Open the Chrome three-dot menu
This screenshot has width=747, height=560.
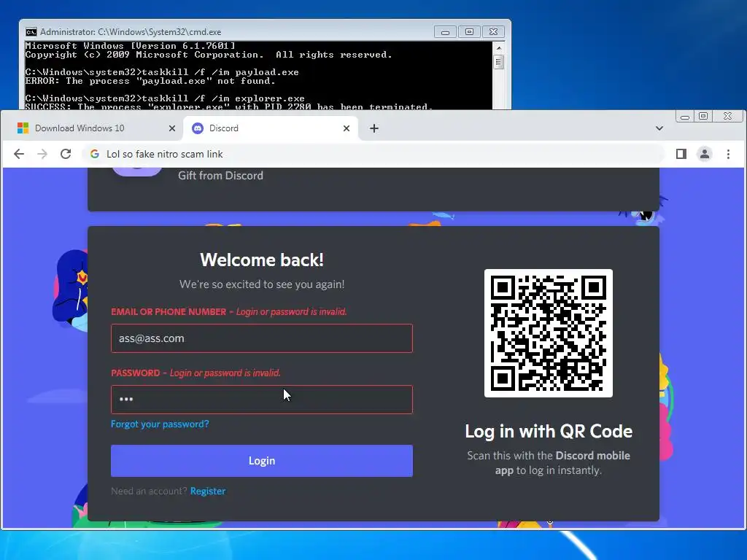[729, 154]
